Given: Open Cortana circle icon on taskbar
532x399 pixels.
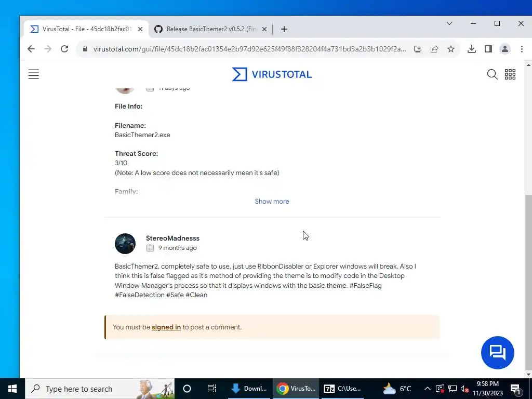Looking at the screenshot, I should click(187, 389).
